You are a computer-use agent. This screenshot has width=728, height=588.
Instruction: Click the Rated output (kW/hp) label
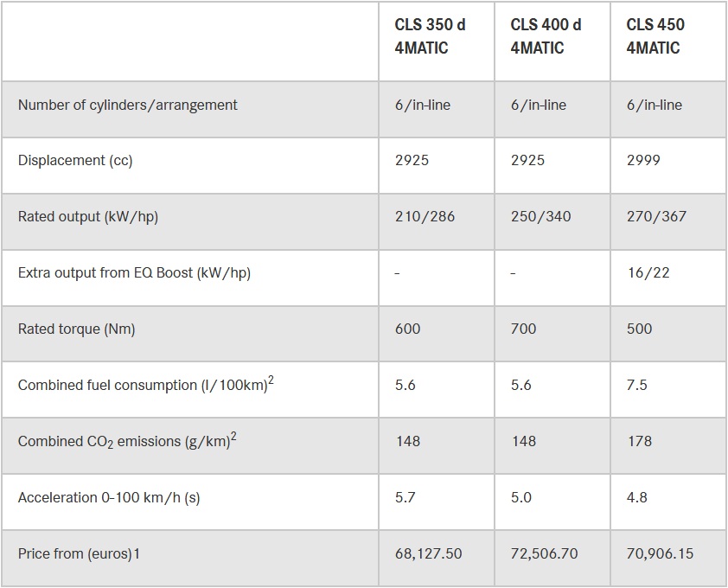(88, 216)
